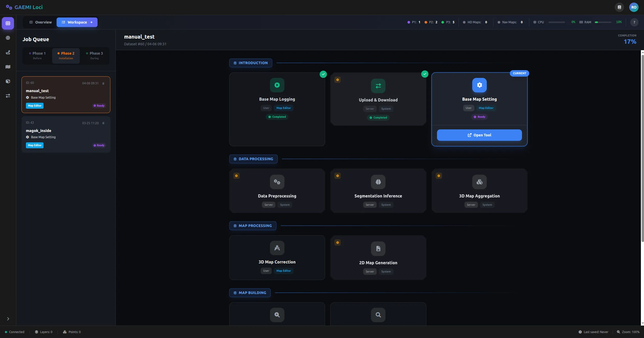Open the help question mark icon
Screen dimensions: 644x338
[x=634, y=22]
